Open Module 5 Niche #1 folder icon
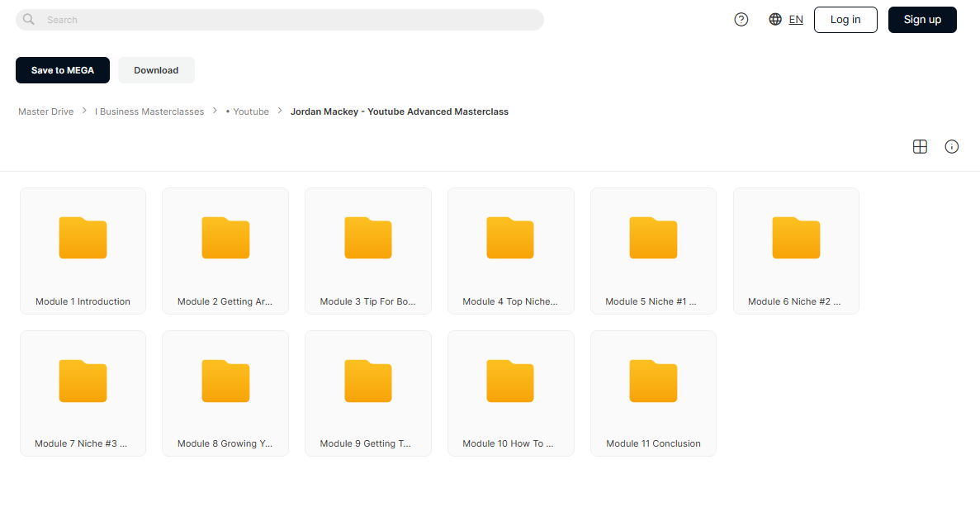The width and height of the screenshot is (980, 521). (653, 238)
